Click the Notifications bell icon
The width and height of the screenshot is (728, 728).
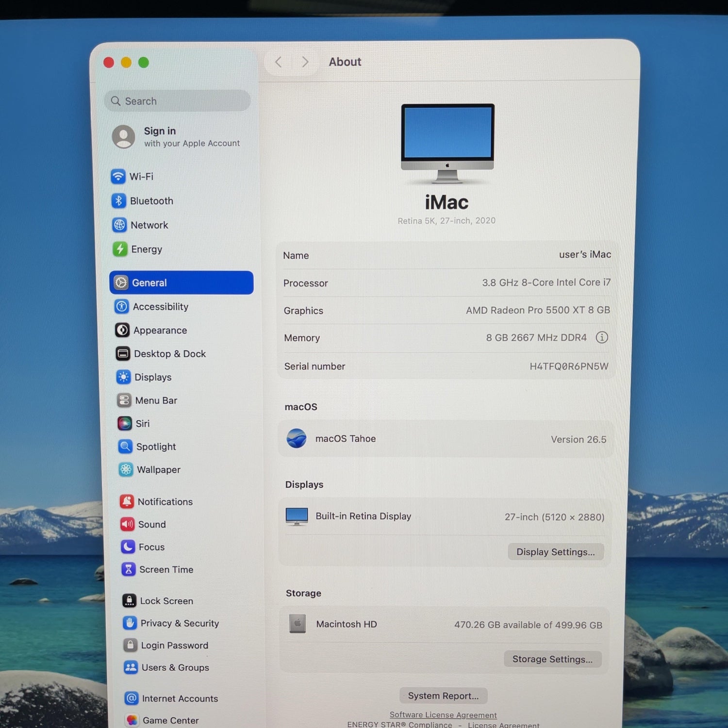point(127,501)
